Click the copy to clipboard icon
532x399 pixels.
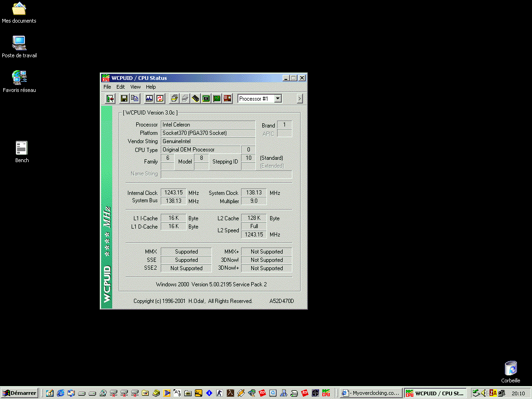135,99
